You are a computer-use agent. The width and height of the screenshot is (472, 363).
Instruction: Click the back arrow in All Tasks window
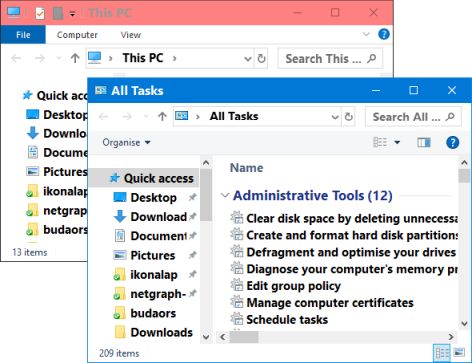click(x=103, y=116)
